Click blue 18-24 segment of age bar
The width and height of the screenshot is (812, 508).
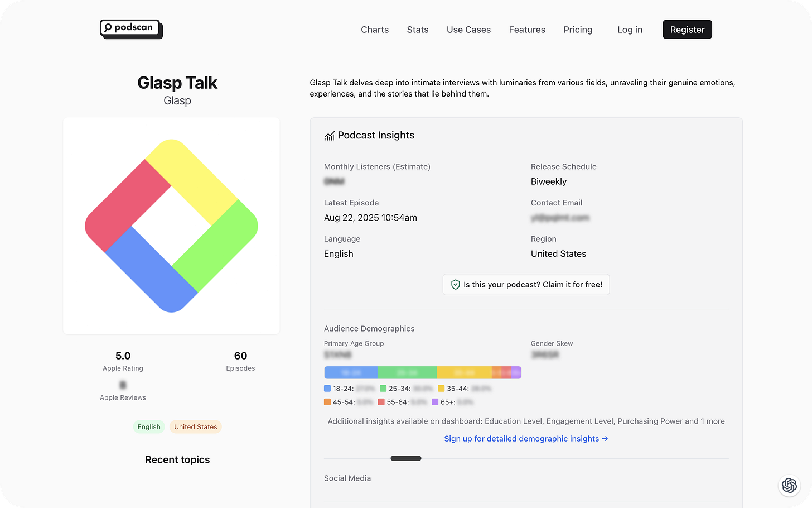coord(351,372)
